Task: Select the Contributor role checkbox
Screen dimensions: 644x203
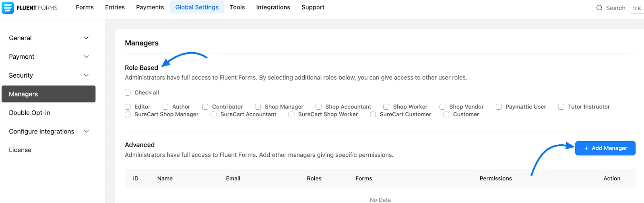Action: click(205, 107)
